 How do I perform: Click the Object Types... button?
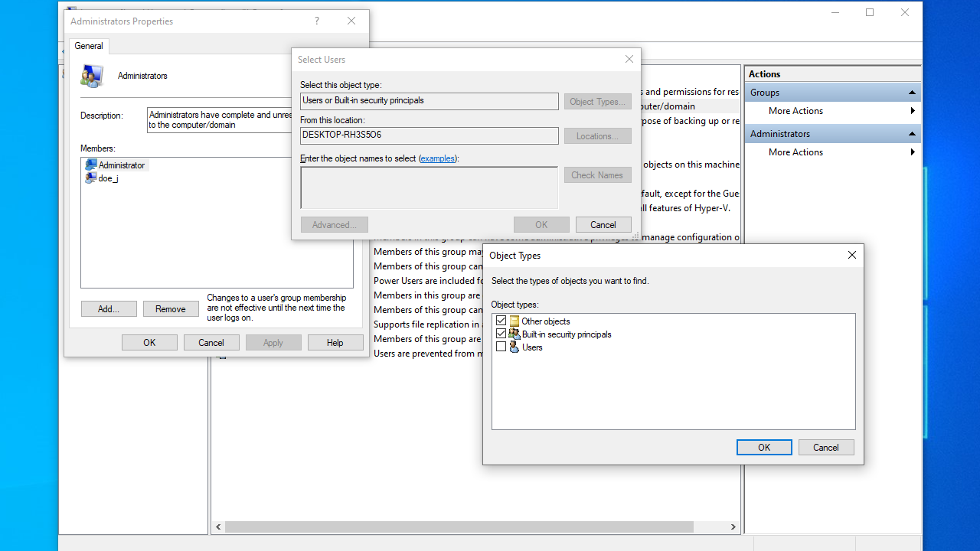[x=598, y=102]
